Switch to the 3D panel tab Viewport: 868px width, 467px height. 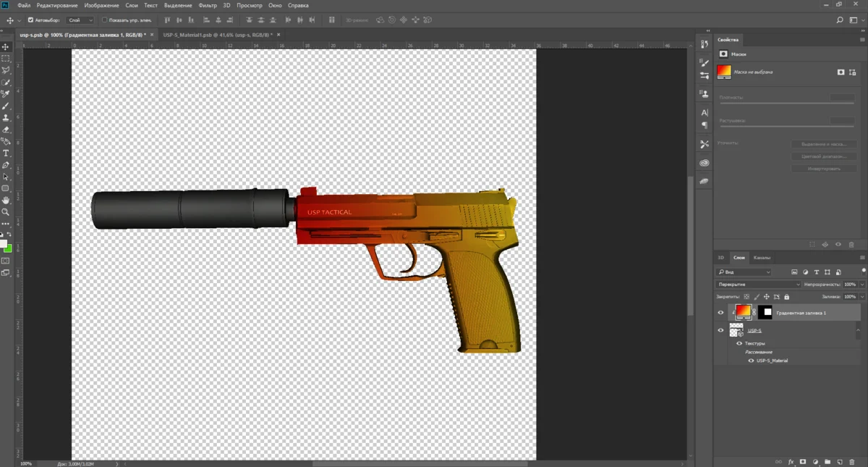point(720,258)
